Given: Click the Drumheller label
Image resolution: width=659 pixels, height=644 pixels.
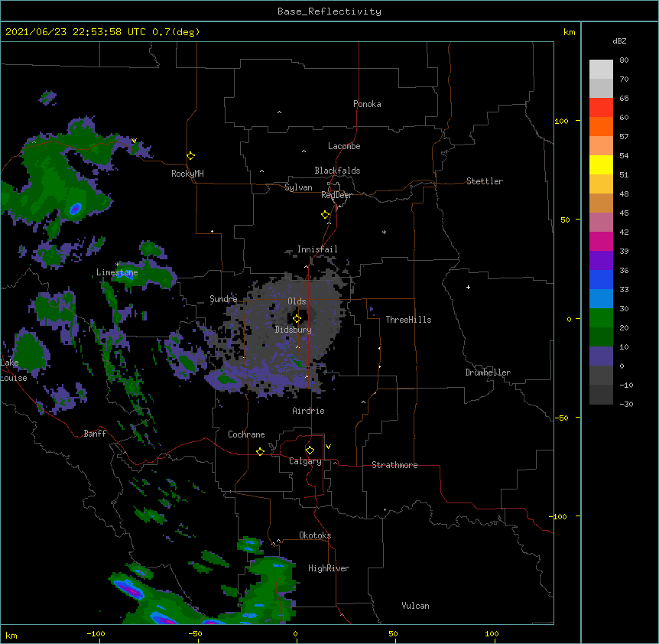Looking at the screenshot, I should tap(488, 372).
